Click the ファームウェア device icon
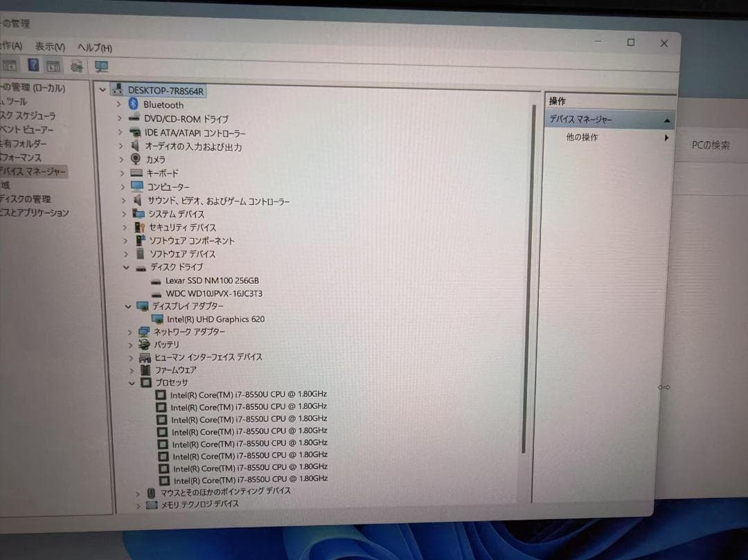Viewport: 748px width, 560px height. coord(145,370)
